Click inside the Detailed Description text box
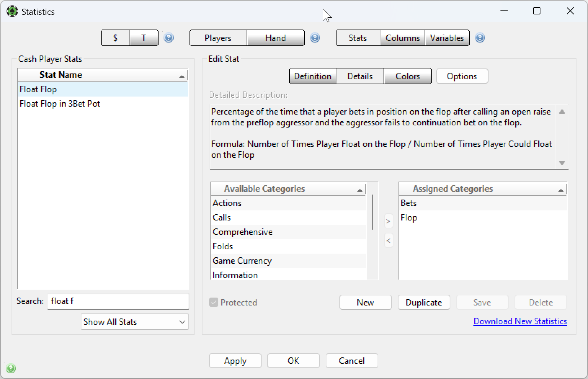The width and height of the screenshot is (588, 379). click(383, 137)
